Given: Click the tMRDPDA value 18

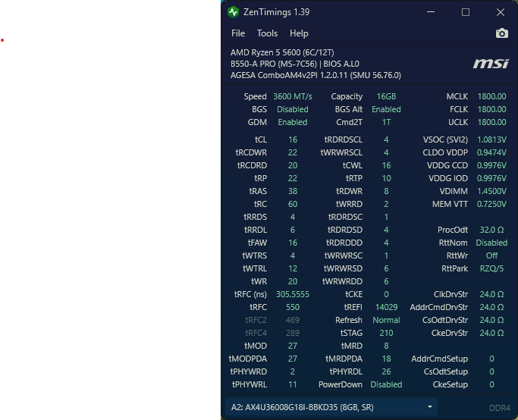Looking at the screenshot, I should 386,359.
